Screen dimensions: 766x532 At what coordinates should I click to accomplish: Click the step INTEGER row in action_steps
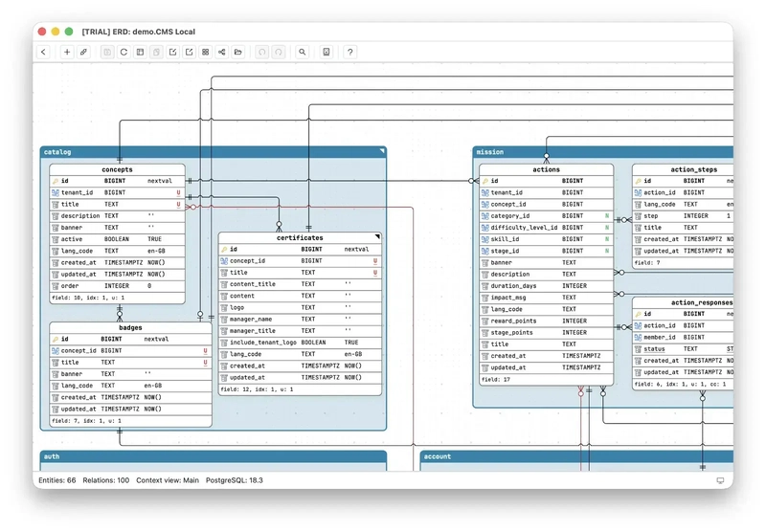tap(683, 215)
